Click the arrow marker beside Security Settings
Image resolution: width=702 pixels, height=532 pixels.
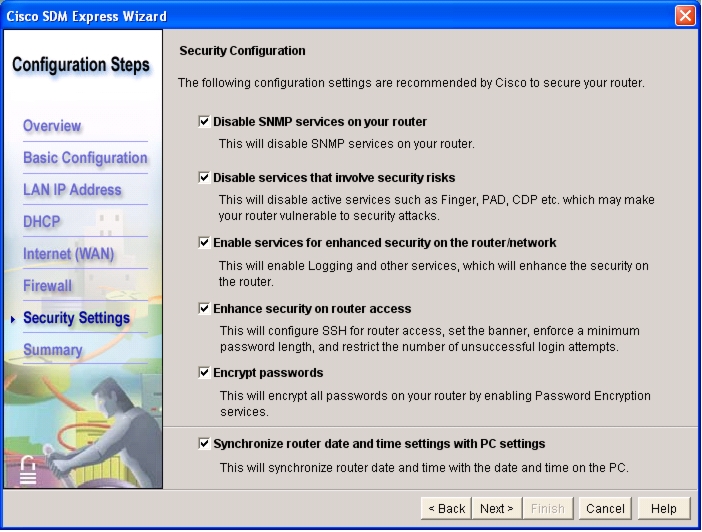point(13,319)
